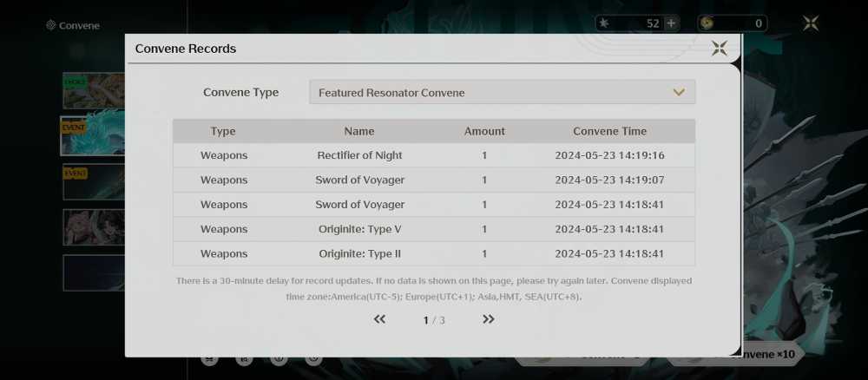Screen dimensions: 868x380
Task: Select the third EVENT banner thumbnail
Action: click(x=94, y=181)
